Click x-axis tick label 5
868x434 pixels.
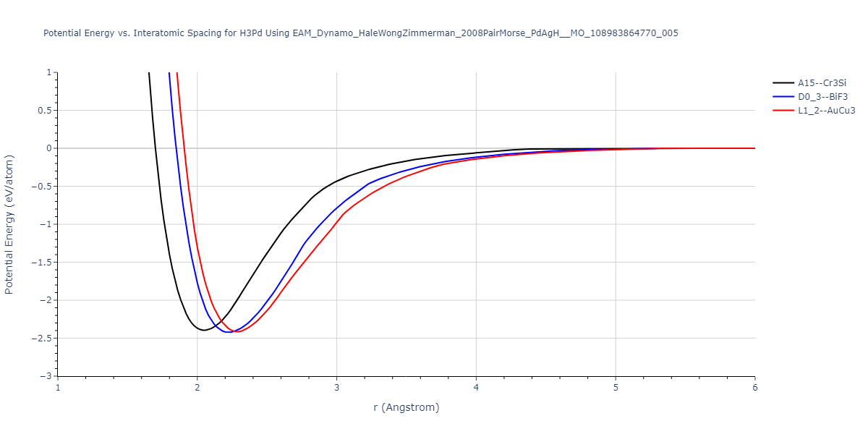[x=616, y=388]
